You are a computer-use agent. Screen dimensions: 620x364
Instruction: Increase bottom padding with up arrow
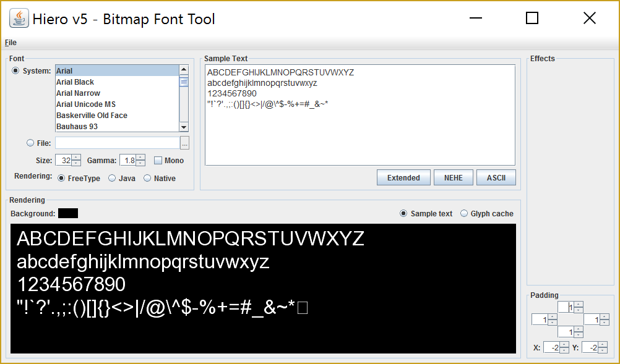[x=579, y=329]
